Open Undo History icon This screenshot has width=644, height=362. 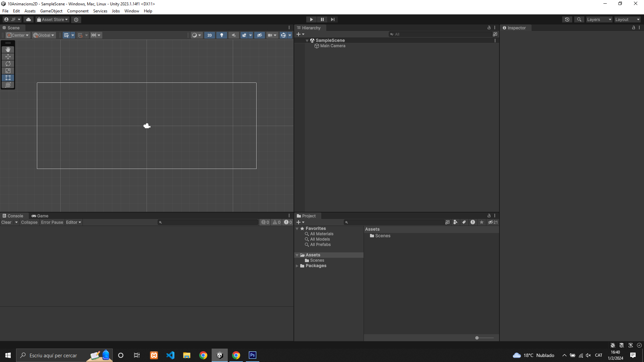(567, 19)
